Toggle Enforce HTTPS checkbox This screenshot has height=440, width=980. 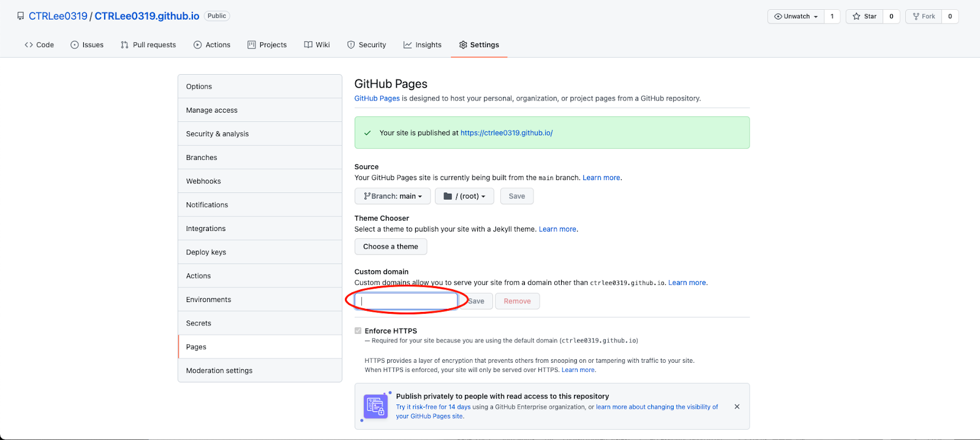click(358, 330)
